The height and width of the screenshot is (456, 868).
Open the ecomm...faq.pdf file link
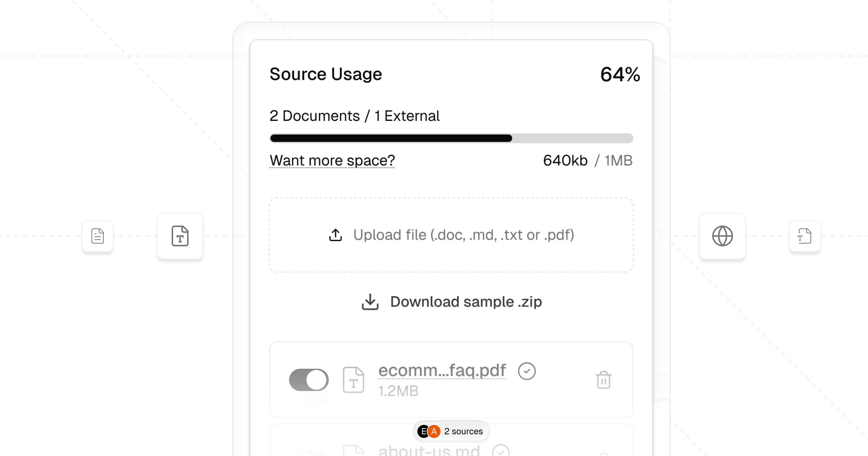point(442,370)
